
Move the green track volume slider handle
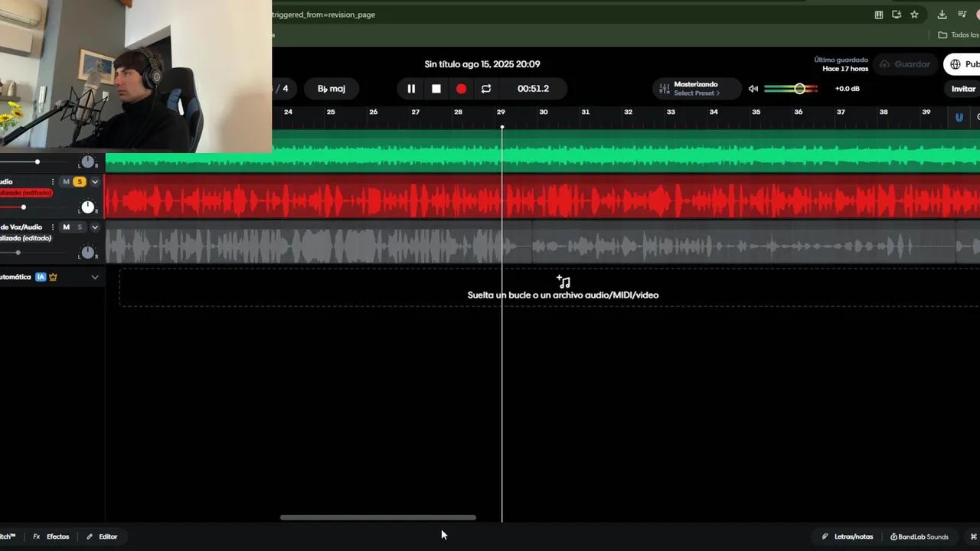[37, 162]
